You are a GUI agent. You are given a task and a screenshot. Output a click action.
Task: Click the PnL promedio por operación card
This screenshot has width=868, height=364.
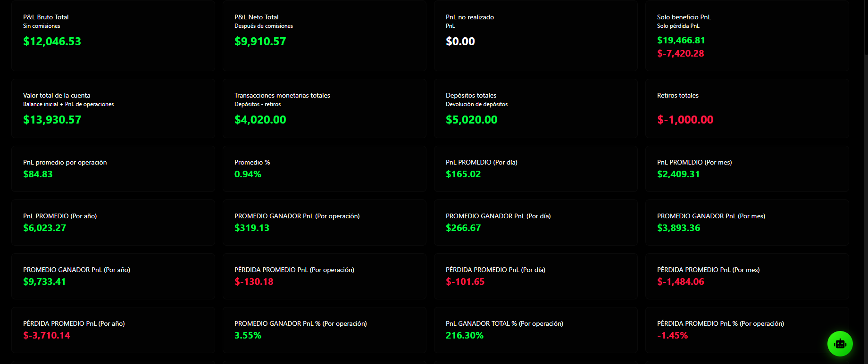point(113,169)
